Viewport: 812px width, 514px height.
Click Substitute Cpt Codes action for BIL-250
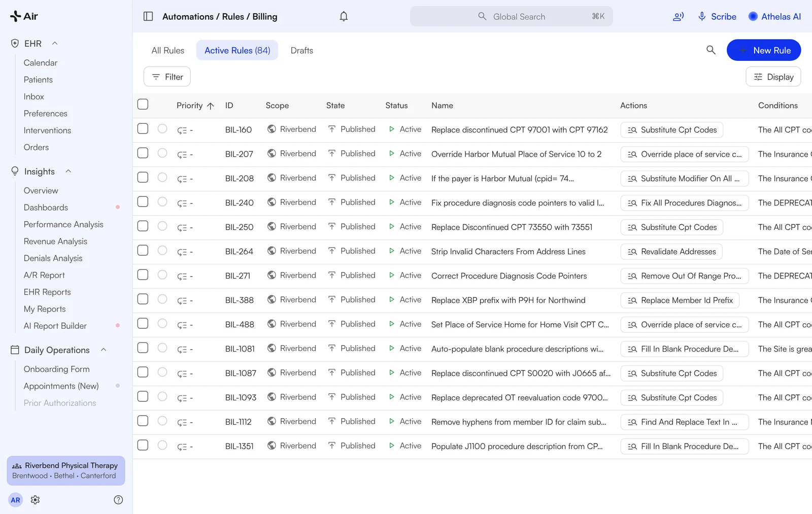(672, 227)
